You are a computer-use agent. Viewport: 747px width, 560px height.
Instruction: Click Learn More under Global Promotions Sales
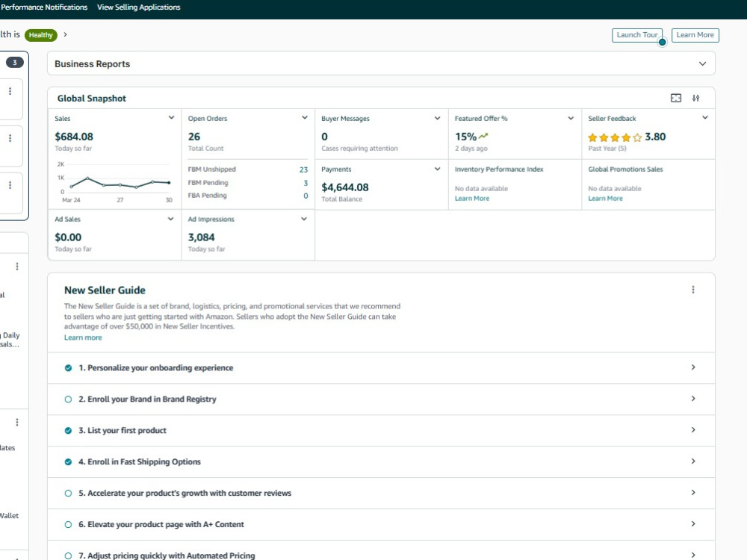(606, 199)
